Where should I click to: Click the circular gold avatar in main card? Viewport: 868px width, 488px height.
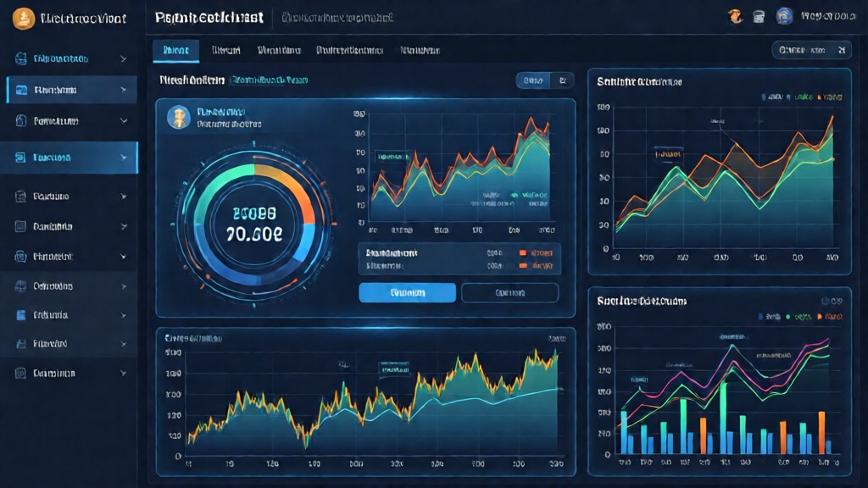click(179, 117)
